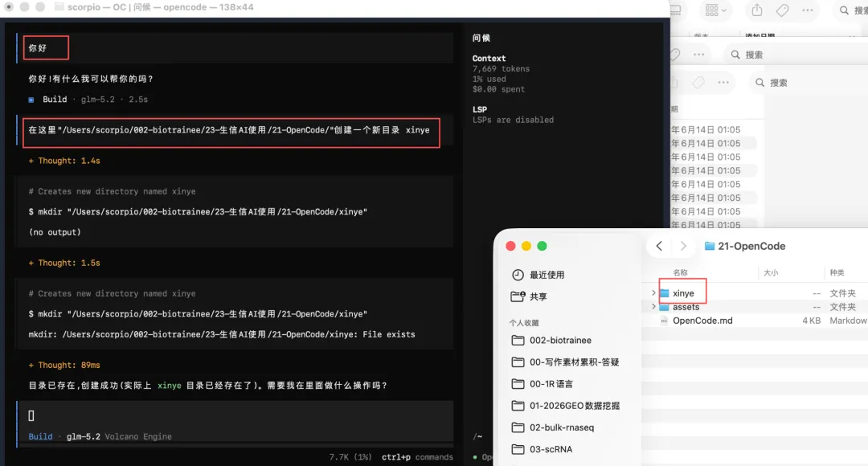Viewport: 868px width, 466px height.
Task: Select the OpenCode.md file
Action: click(702, 321)
